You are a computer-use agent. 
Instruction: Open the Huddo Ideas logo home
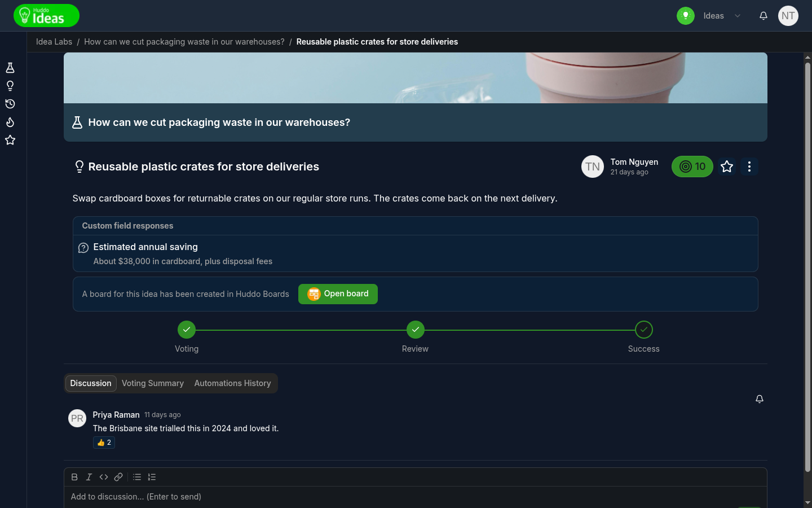(46, 16)
